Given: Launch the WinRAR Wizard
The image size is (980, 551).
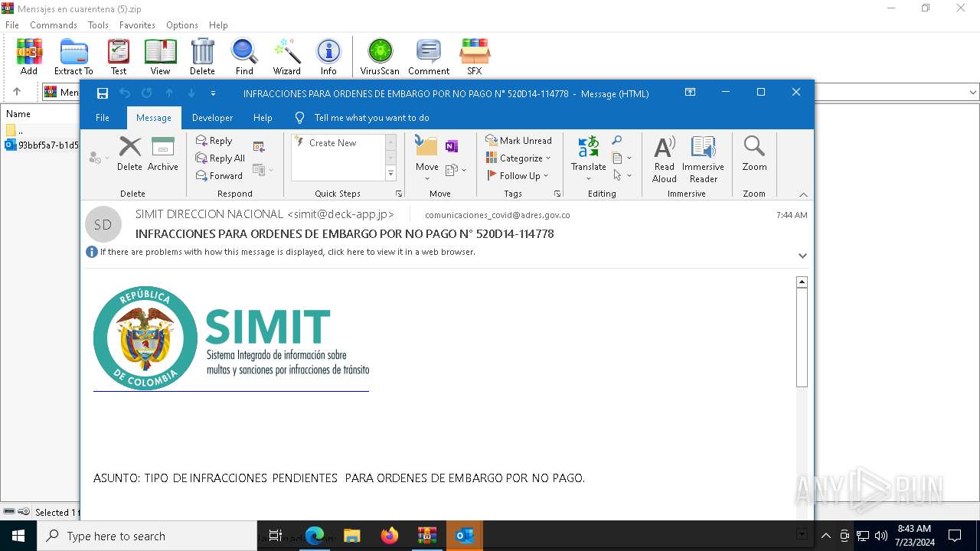Looking at the screenshot, I should 287,57.
